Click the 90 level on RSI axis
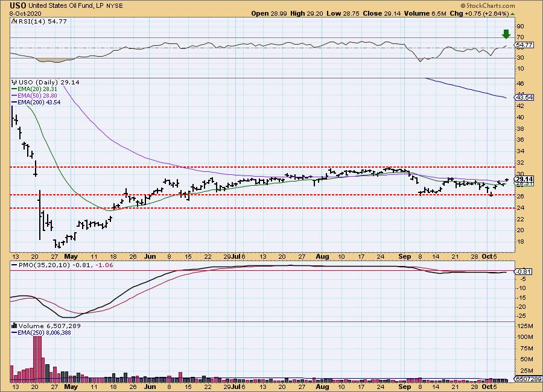The image size is (543, 392). pos(520,27)
